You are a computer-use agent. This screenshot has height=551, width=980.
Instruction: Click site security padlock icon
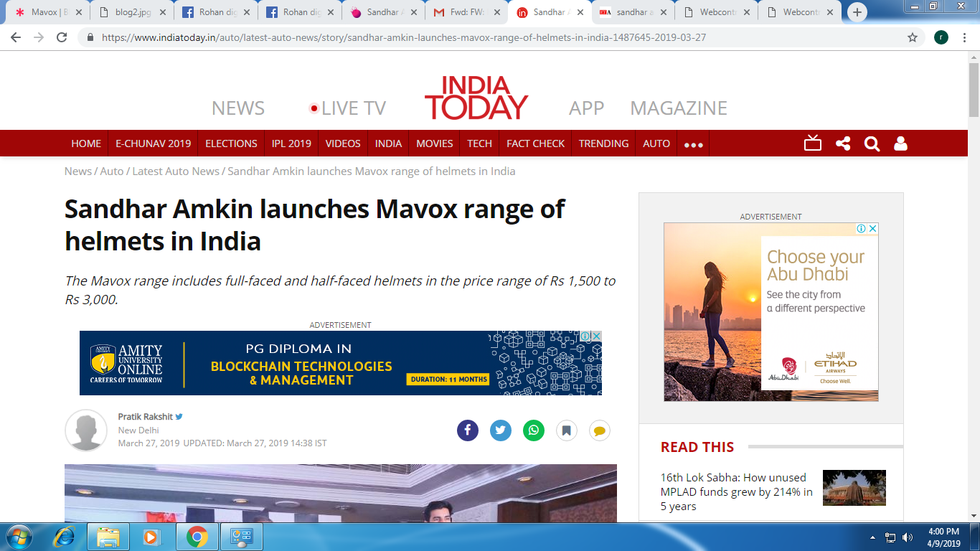(90, 37)
